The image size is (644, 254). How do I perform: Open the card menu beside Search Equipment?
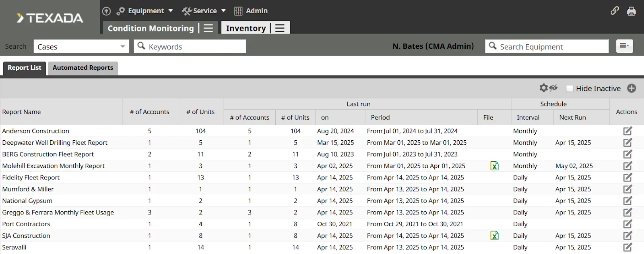click(x=624, y=46)
